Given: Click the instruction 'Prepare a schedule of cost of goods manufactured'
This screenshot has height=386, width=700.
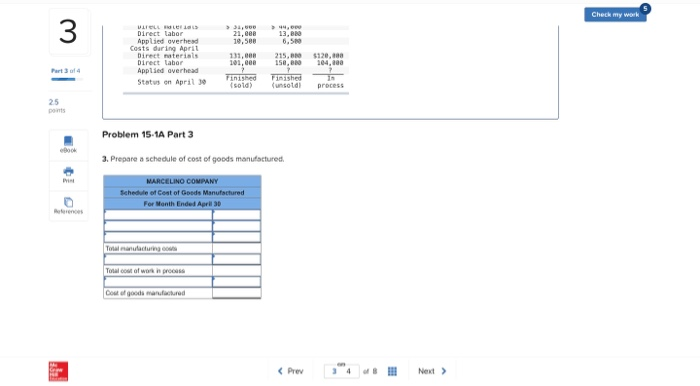Looking at the screenshot, I should pos(197,159).
